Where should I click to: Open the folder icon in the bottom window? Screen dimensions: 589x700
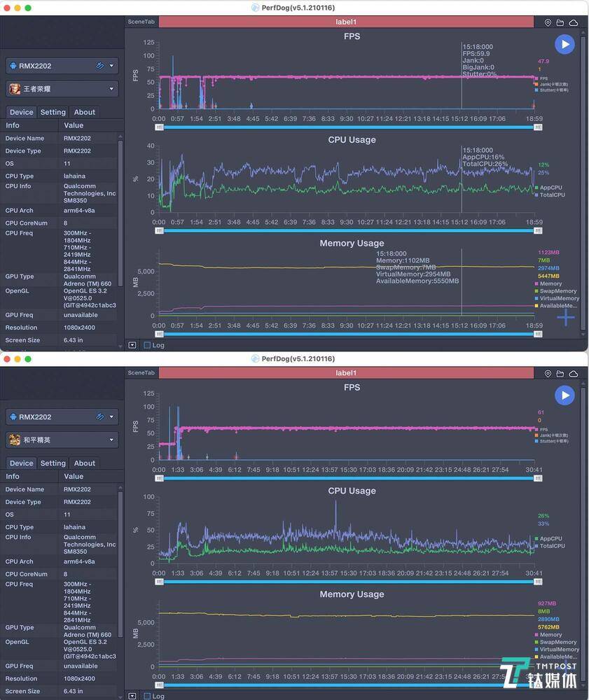click(561, 374)
